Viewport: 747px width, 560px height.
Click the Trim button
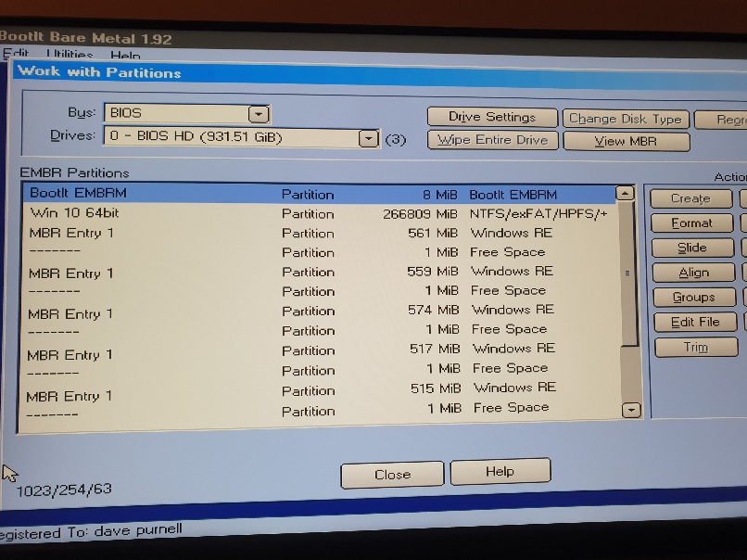696,347
